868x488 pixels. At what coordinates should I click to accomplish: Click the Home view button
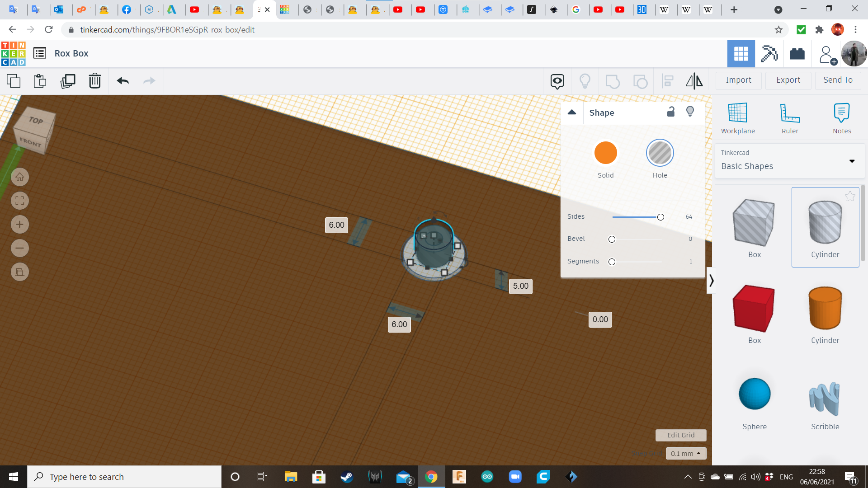[20, 177]
